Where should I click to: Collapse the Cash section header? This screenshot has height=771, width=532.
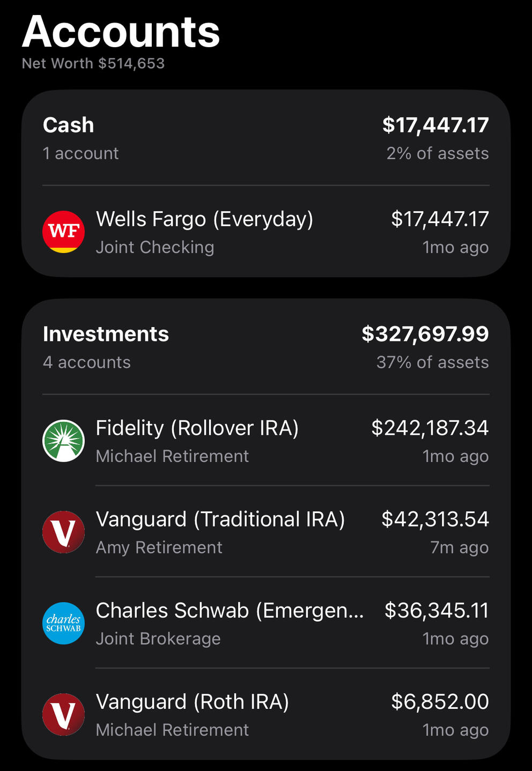69,125
